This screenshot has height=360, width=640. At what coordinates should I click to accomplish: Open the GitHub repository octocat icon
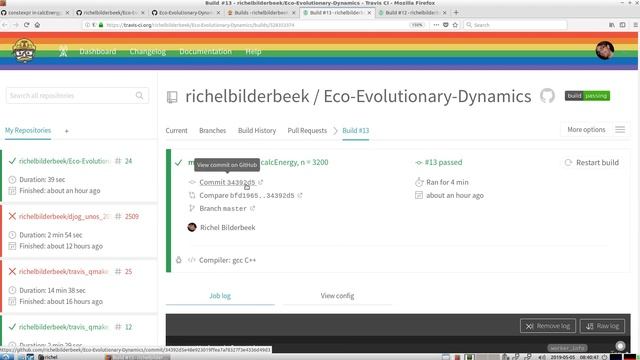tap(547, 96)
